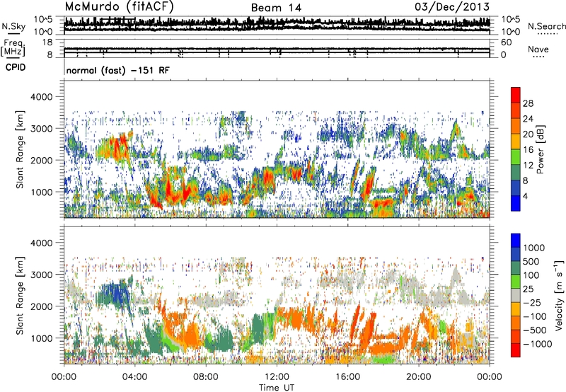
Task: Click the "Velocity [m s⁻¹]" colorbar title
Action: click(559, 295)
